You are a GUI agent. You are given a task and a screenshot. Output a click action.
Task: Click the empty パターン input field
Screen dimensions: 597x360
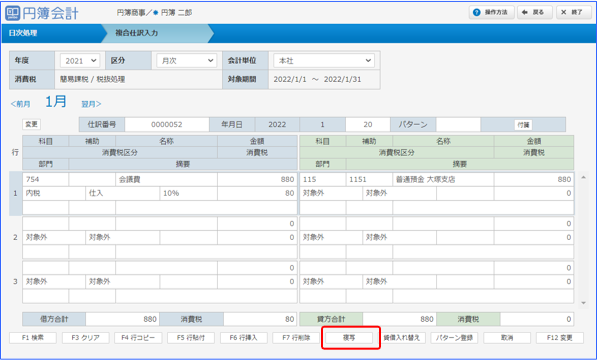[458, 124]
